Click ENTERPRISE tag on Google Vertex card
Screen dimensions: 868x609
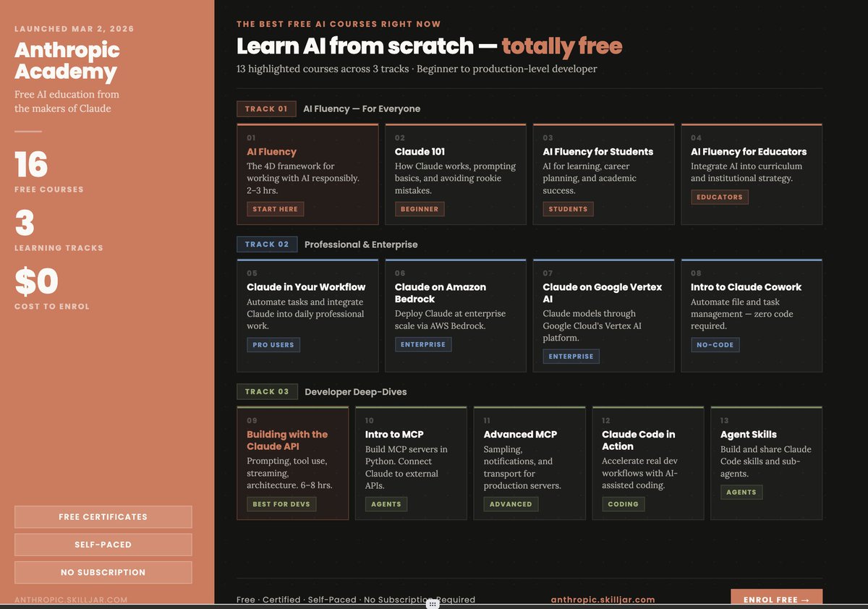[x=571, y=356]
